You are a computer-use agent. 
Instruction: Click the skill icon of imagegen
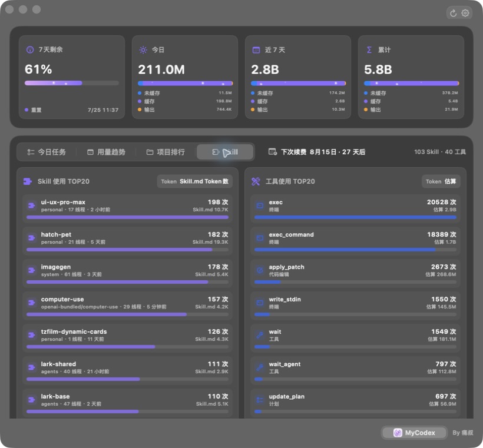(31, 270)
